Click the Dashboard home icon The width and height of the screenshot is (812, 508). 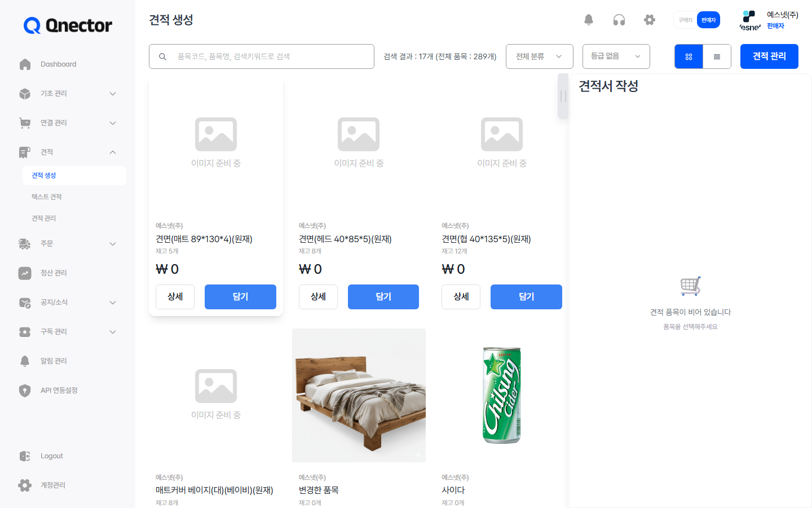point(25,64)
